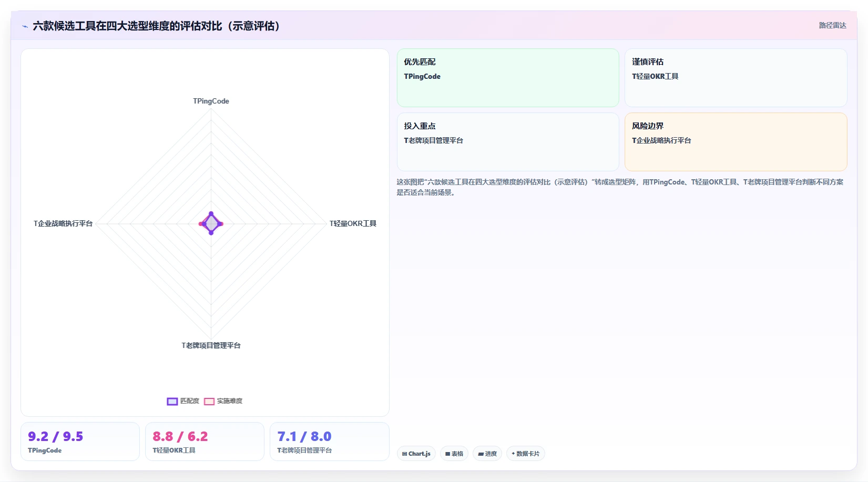
Task: Open the 优先匹配 TPingCode card
Action: (508, 78)
